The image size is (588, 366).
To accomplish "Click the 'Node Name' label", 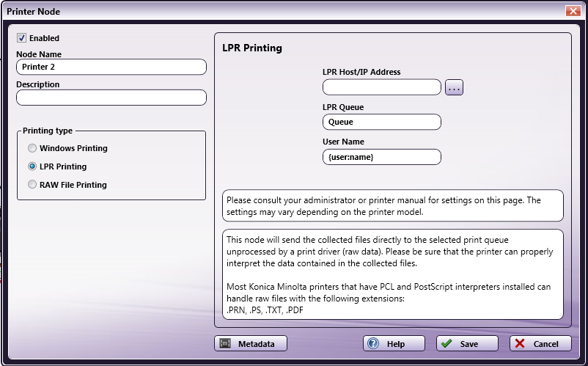I will 39,54.
